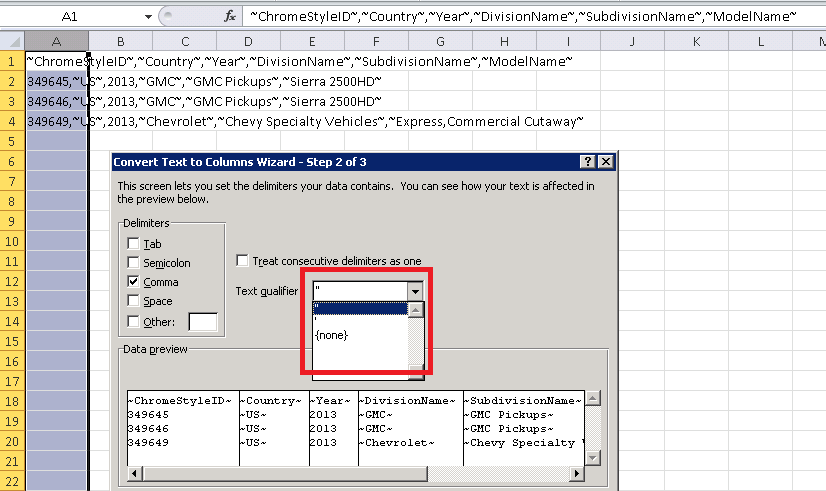Image resolution: width=826 pixels, height=491 pixels.
Task: Click data preview scroll down arrow
Action: (x=593, y=458)
